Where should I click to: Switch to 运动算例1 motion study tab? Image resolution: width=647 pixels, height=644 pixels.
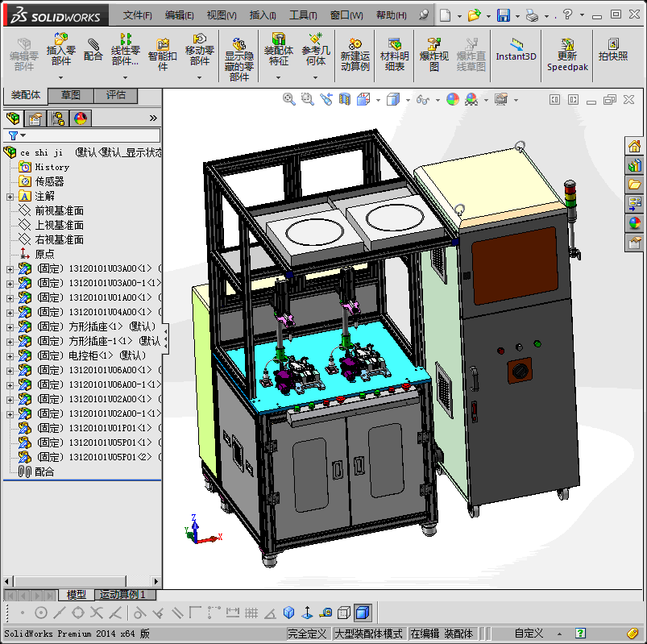[126, 595]
